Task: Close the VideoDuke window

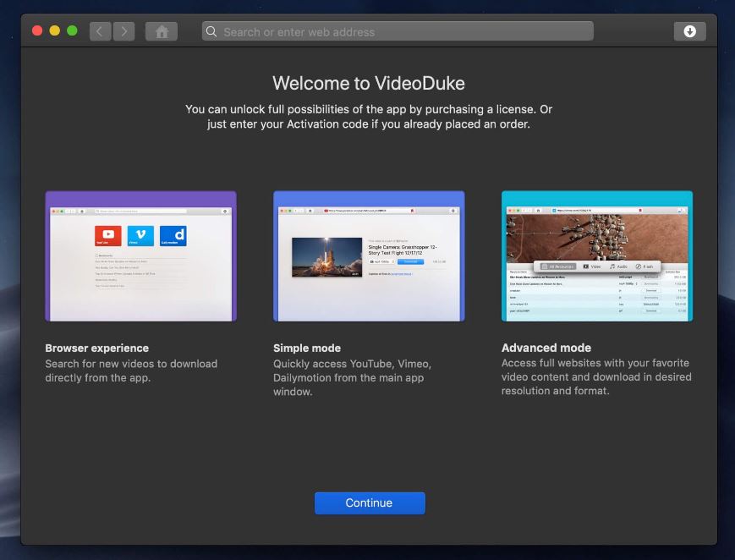Action: (x=37, y=30)
